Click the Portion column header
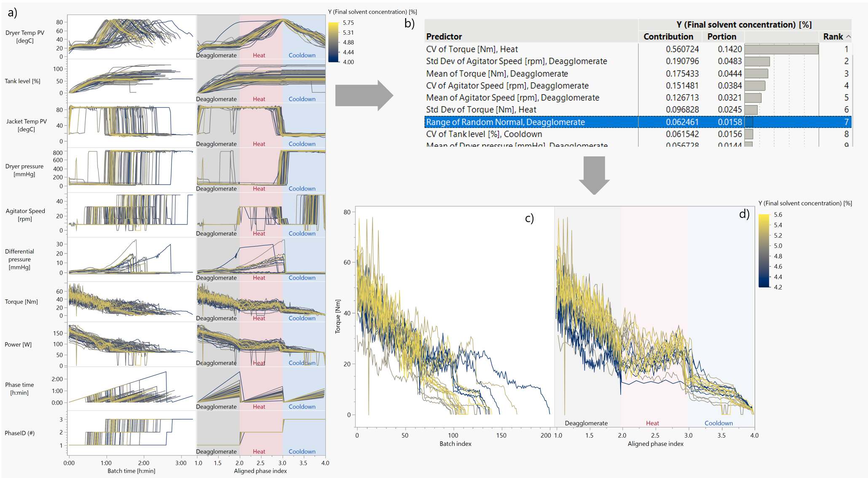This screenshot has width=868, height=478. tap(721, 37)
